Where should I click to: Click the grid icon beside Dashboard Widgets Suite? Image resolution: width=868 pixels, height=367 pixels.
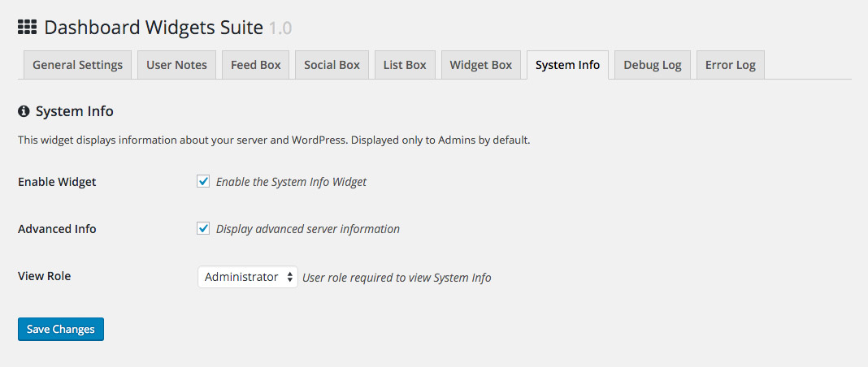[27, 27]
